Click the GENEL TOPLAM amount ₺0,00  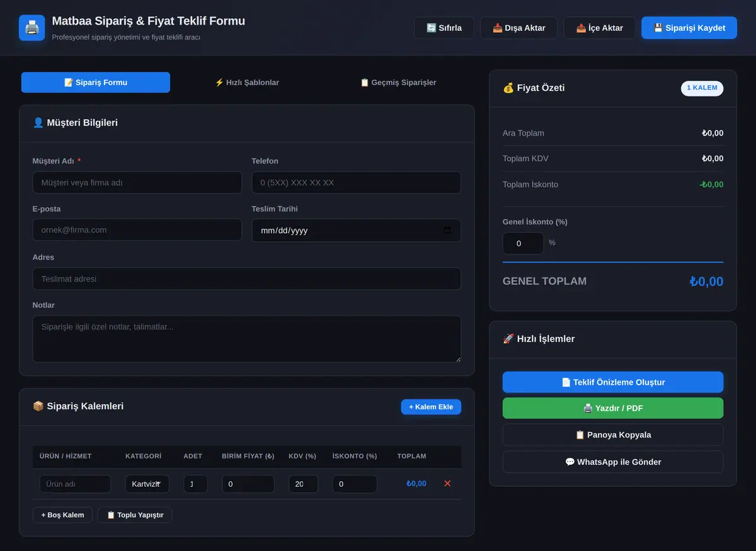click(x=706, y=281)
